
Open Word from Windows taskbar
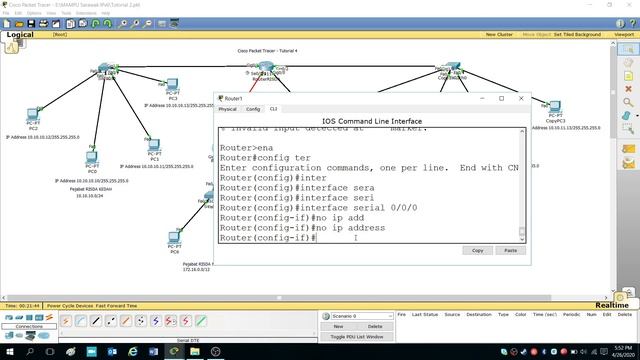(x=153, y=351)
